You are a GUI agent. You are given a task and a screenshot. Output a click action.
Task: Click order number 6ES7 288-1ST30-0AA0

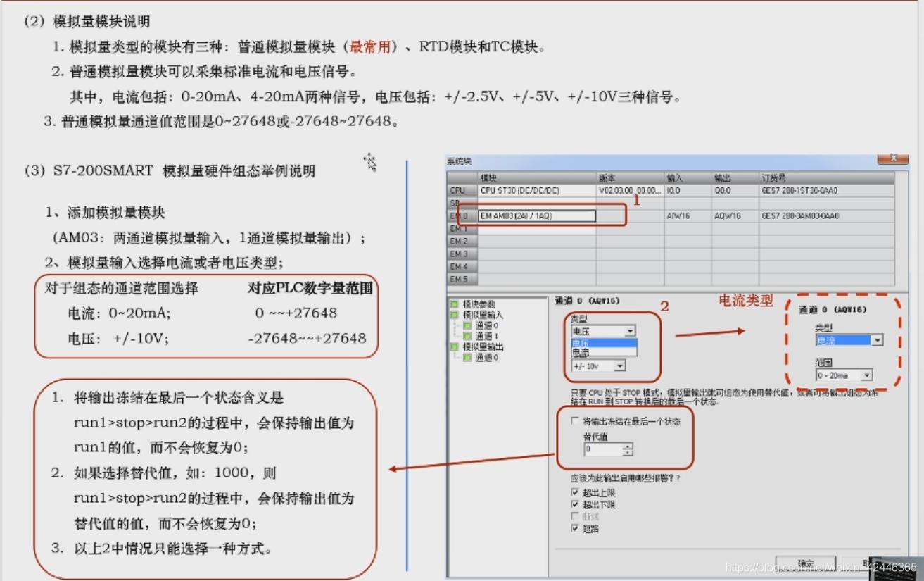(827, 191)
